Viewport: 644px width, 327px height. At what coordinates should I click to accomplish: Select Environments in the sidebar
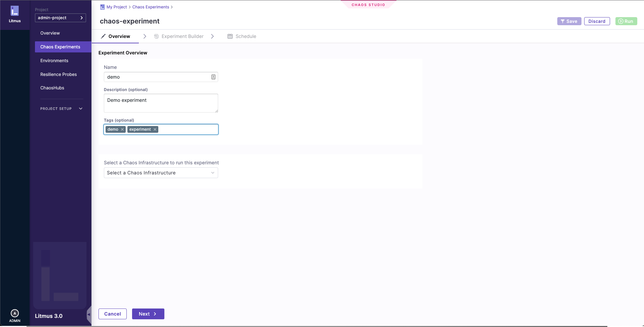click(x=54, y=60)
